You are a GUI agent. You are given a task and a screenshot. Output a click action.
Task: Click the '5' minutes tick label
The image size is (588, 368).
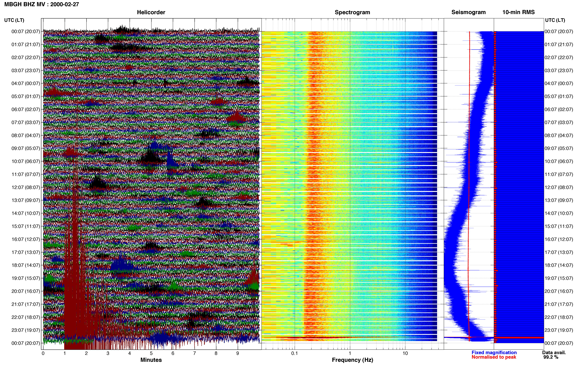(x=151, y=353)
